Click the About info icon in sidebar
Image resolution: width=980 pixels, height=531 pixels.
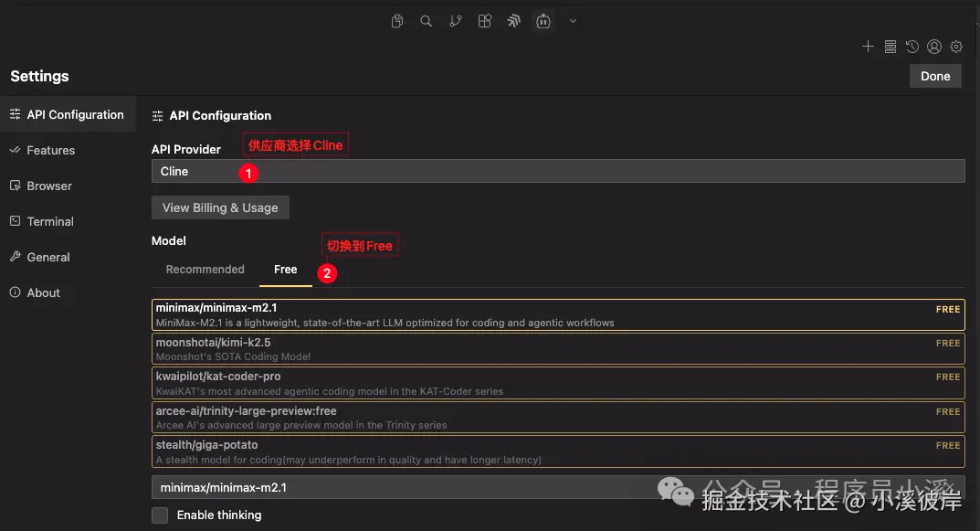point(15,292)
